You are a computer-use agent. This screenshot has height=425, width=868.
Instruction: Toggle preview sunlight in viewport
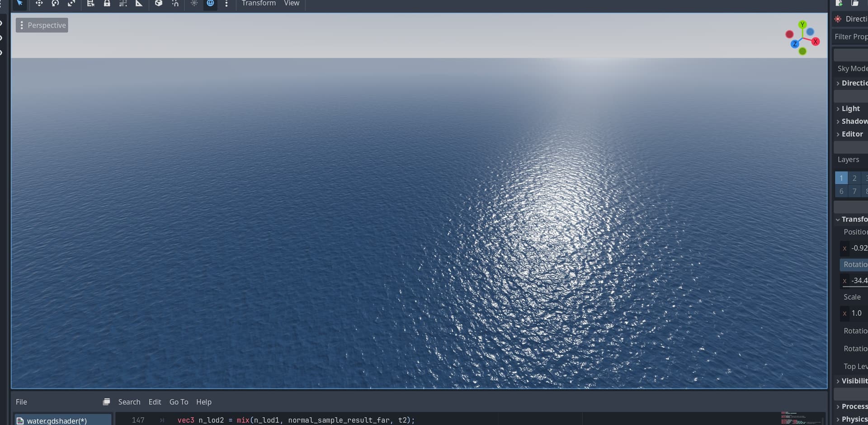pyautogui.click(x=194, y=3)
